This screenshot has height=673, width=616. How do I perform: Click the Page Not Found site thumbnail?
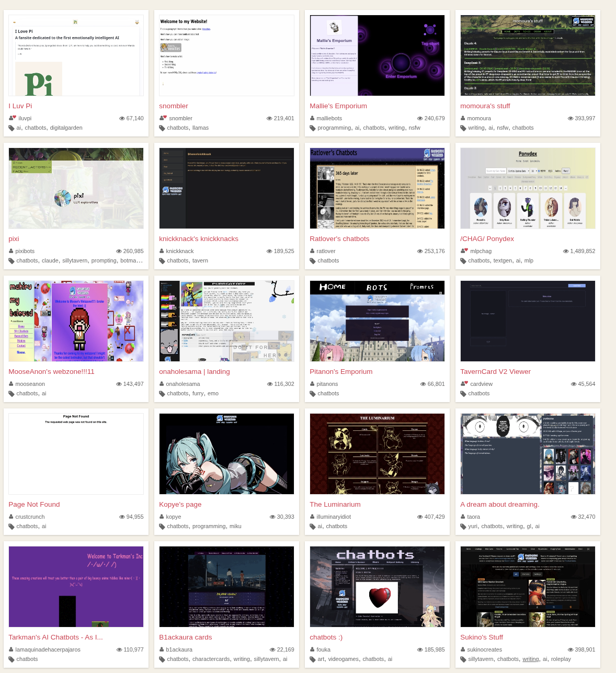pyautogui.click(x=76, y=454)
